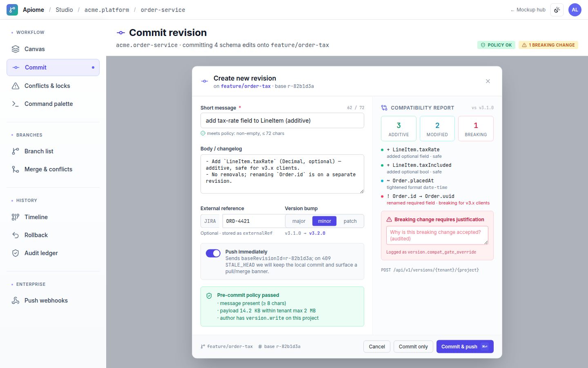The width and height of the screenshot is (588, 368).
Task: Click the LineItem.taxIncluded report entry
Action: [x=437, y=168]
